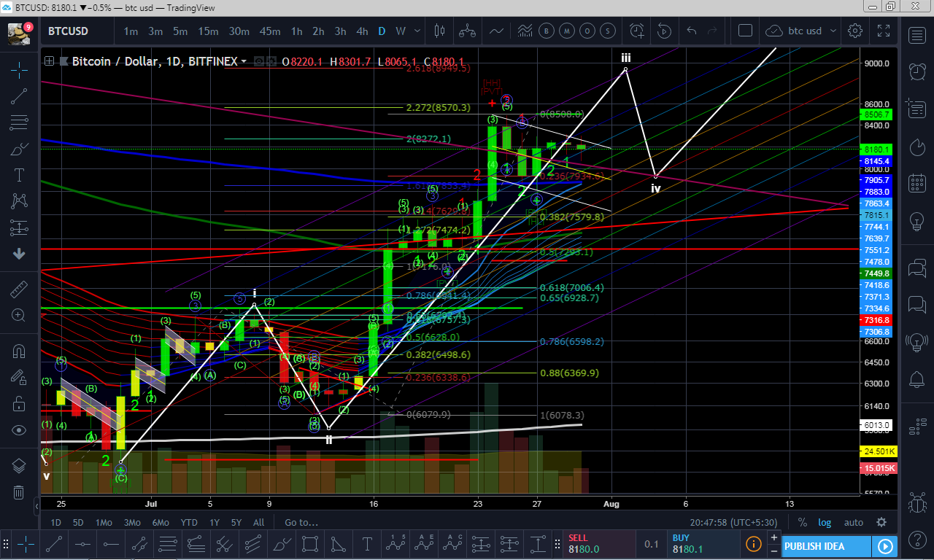The width and height of the screenshot is (934, 560).
Task: Switch to the 1m timeframe
Action: pos(131,31)
